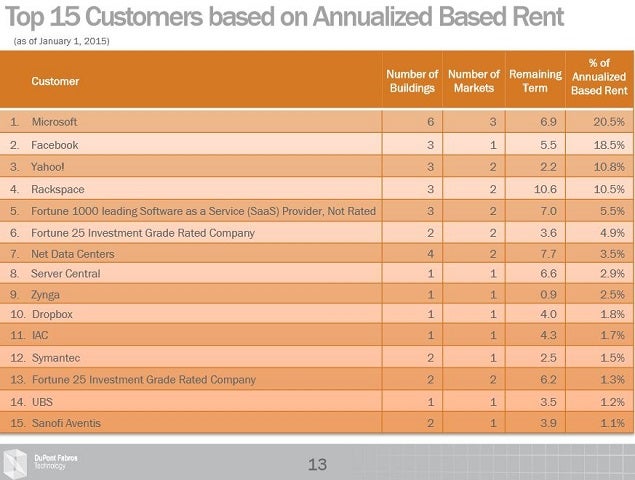Screen dimensions: 635x480
Task: Click Microsoft's market count 3
Action: 493,122
